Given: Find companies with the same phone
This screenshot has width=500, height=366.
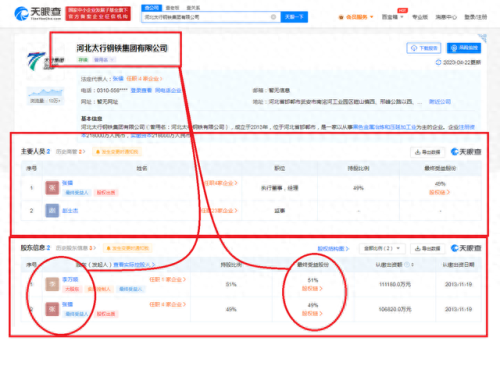Looking at the screenshot, I should (x=168, y=90).
